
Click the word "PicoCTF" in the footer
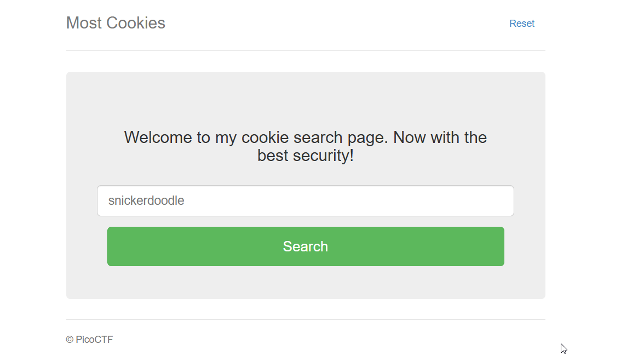[x=94, y=340]
